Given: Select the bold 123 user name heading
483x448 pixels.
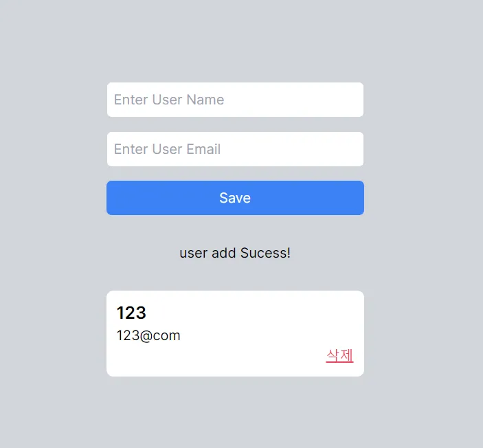Looking at the screenshot, I should tap(131, 313).
